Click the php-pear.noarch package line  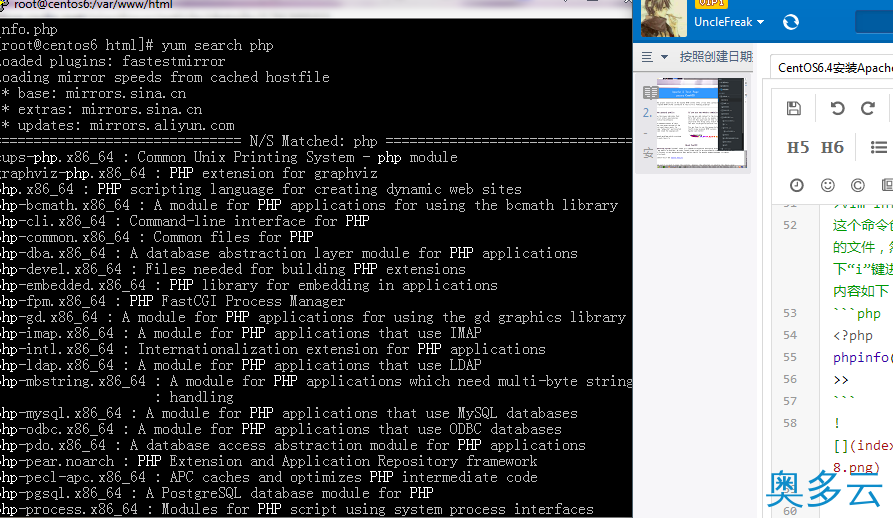click(269, 461)
